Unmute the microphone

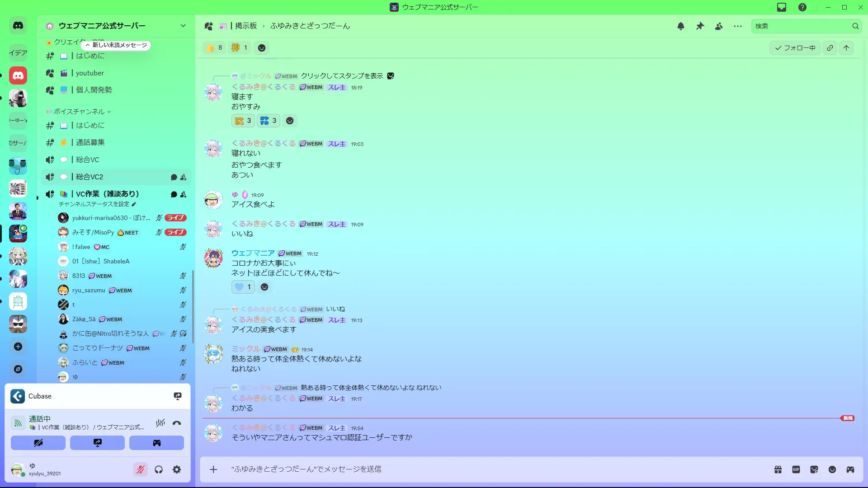[x=141, y=470]
